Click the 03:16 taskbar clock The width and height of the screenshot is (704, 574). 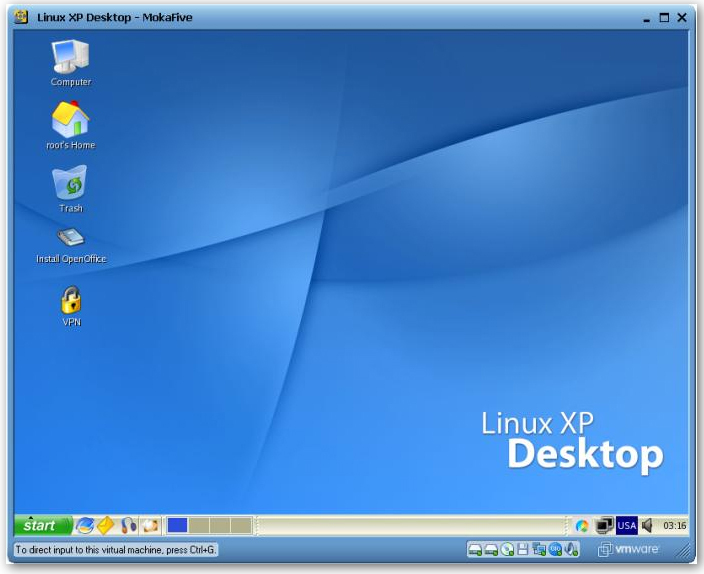[674, 525]
